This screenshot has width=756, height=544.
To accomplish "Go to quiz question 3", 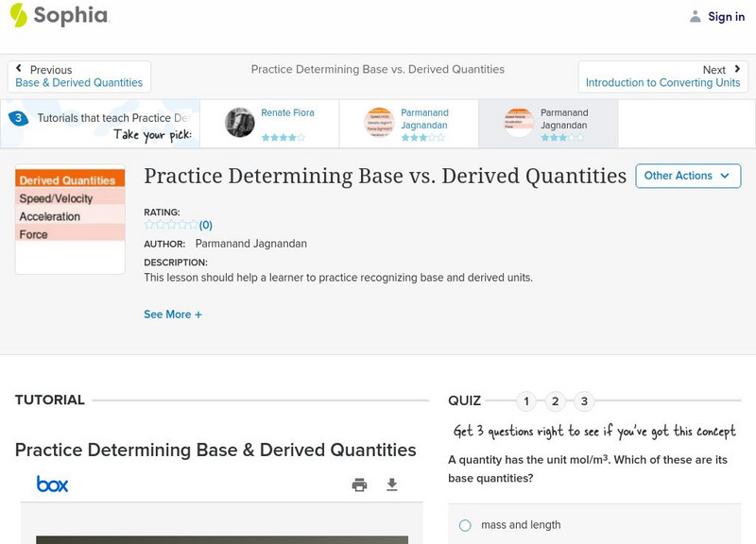I will 584,400.
